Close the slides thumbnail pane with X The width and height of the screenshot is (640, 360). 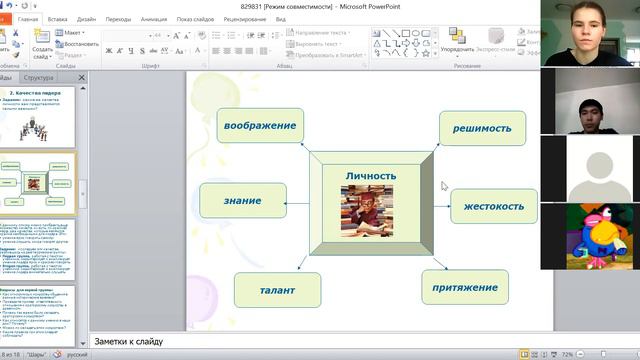(x=82, y=77)
